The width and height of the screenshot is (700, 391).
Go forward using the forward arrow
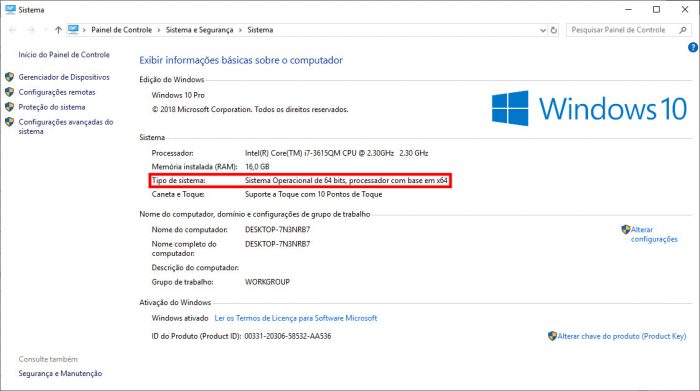pos(31,30)
